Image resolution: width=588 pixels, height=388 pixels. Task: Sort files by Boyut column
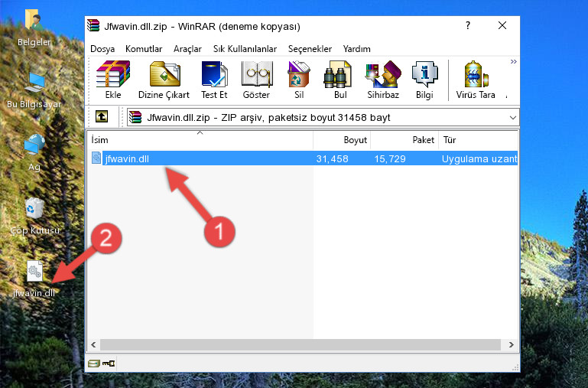click(x=342, y=140)
